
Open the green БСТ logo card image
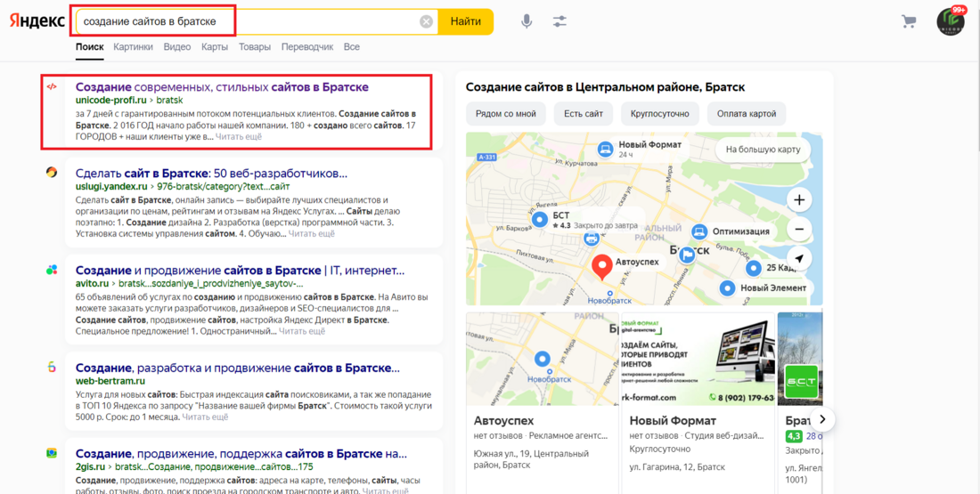801,359
